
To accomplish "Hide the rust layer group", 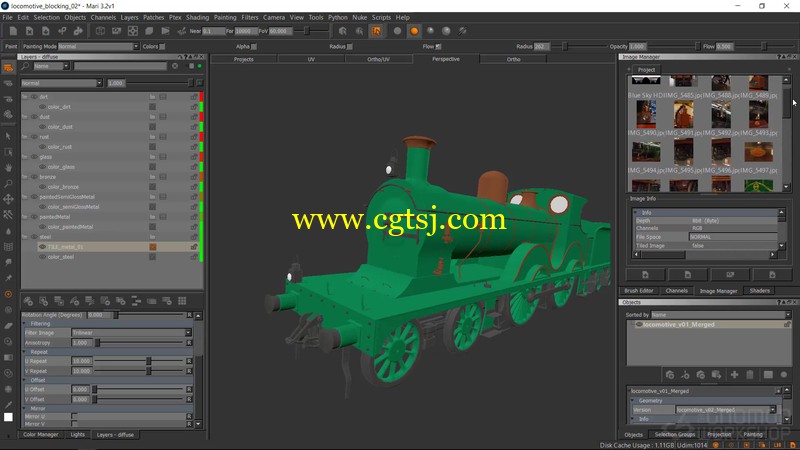I will pyautogui.click(x=34, y=137).
